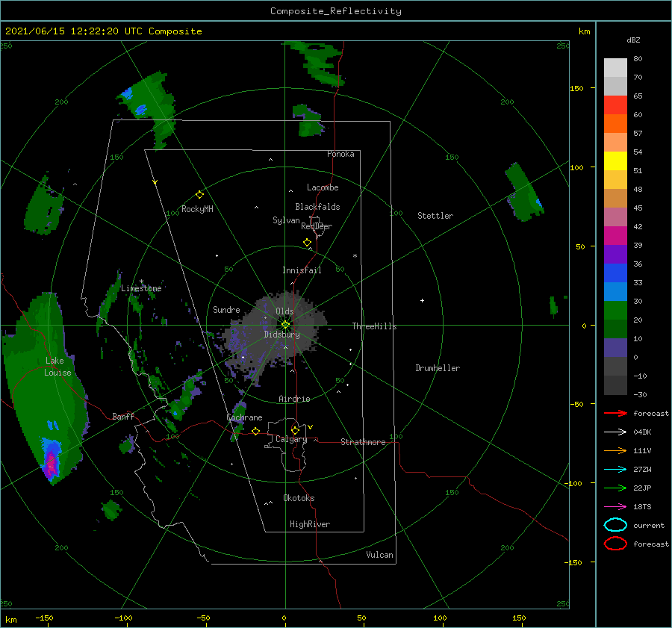
Task: Select the red 'forecast' ellipse legend symbol
Action: [x=615, y=544]
